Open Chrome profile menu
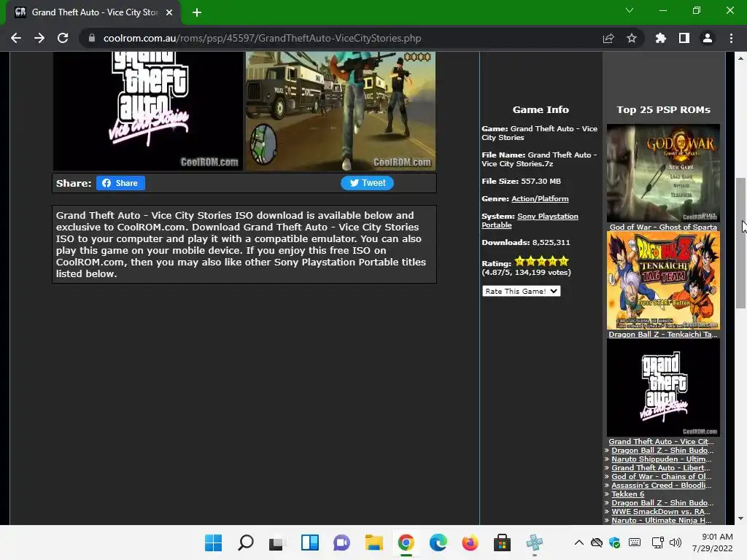Image resolution: width=747 pixels, height=560 pixels. point(708,38)
